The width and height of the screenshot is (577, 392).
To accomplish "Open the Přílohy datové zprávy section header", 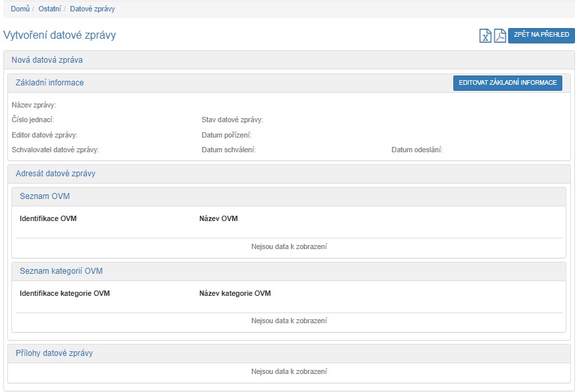I will (x=54, y=353).
